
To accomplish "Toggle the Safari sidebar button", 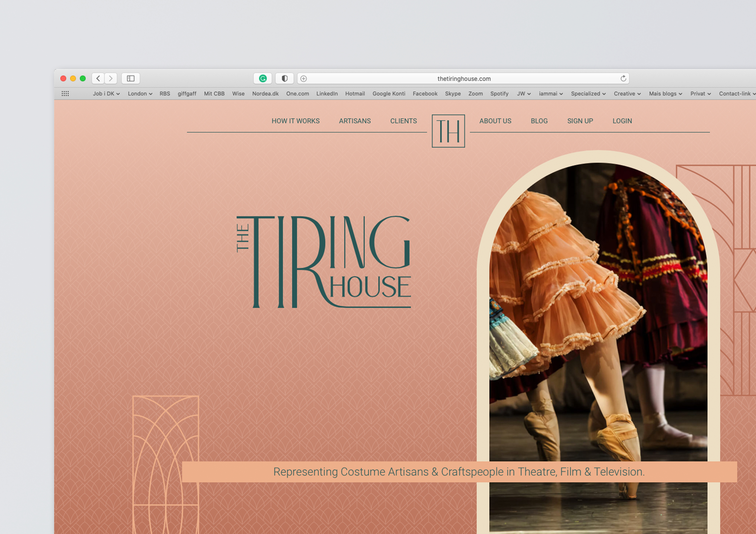I will point(131,78).
